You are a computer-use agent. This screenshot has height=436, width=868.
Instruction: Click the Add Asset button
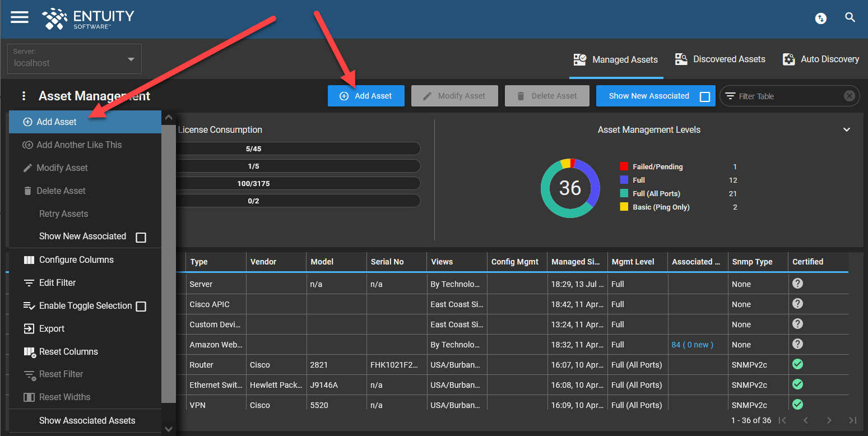tap(366, 95)
